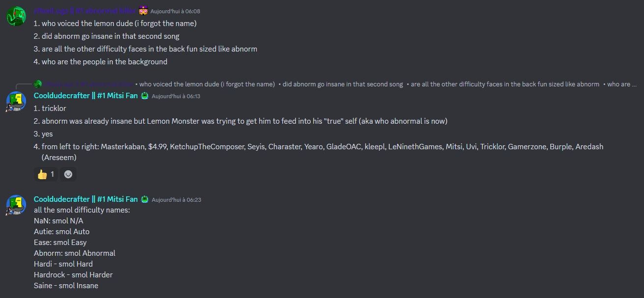The image size is (644, 298).
Task: Click the Aujourd'hui à 06:13 timestamp
Action: point(176,96)
